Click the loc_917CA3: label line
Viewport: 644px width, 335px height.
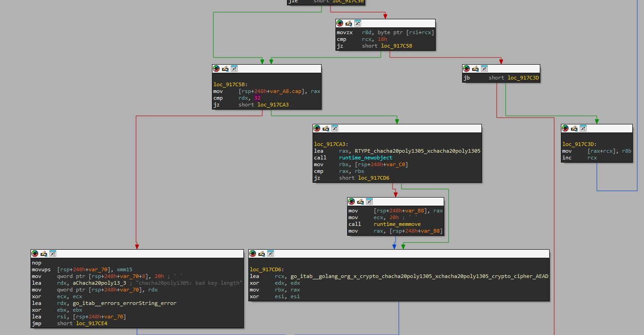331,144
